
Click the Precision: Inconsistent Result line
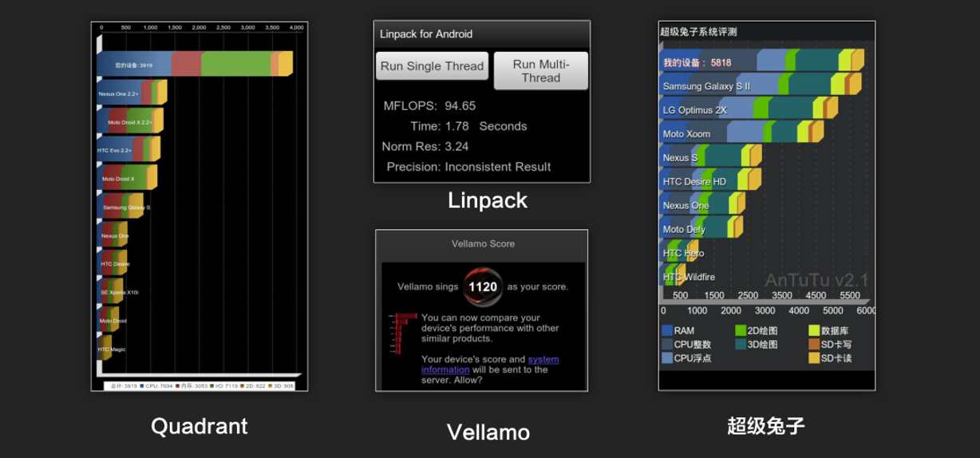point(468,167)
